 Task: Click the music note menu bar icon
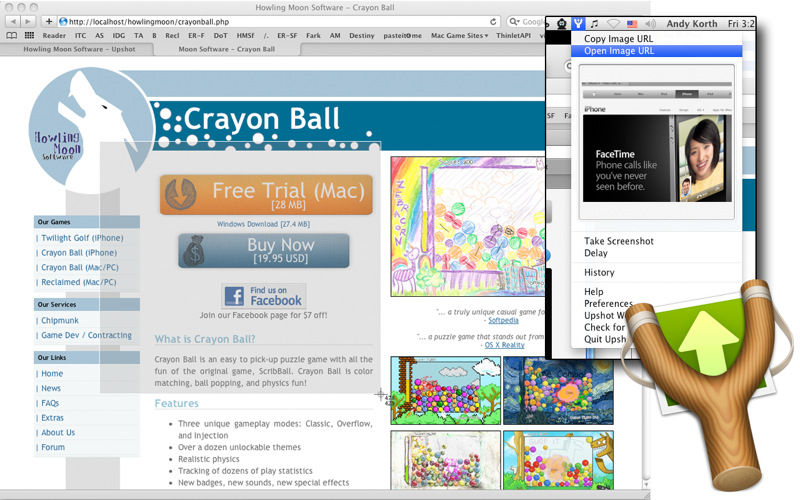pos(594,22)
